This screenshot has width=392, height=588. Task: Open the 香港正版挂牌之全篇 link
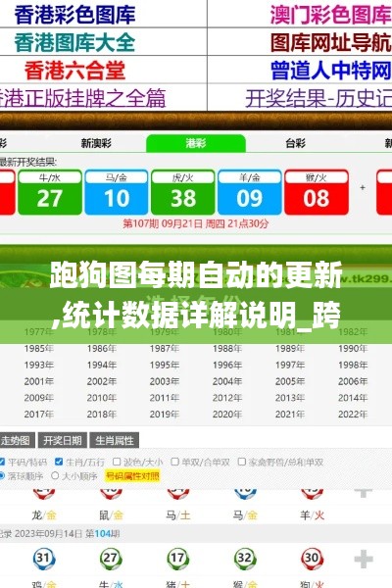coord(82,98)
